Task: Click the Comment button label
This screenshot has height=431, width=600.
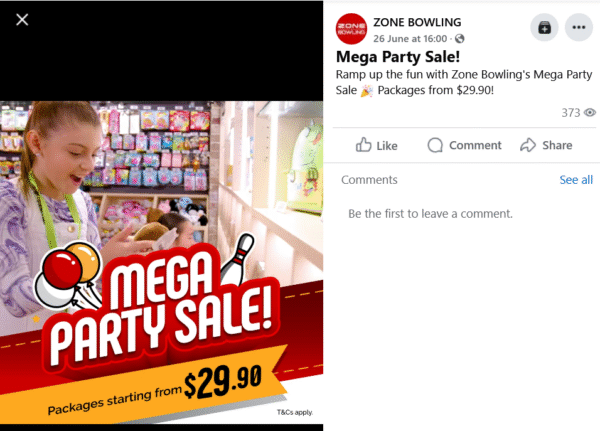Action: [475, 145]
